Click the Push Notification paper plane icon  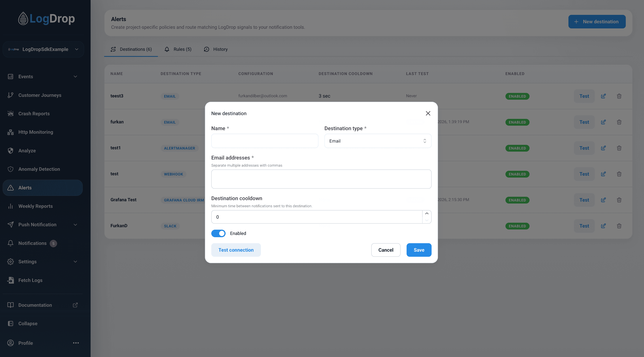tap(11, 225)
